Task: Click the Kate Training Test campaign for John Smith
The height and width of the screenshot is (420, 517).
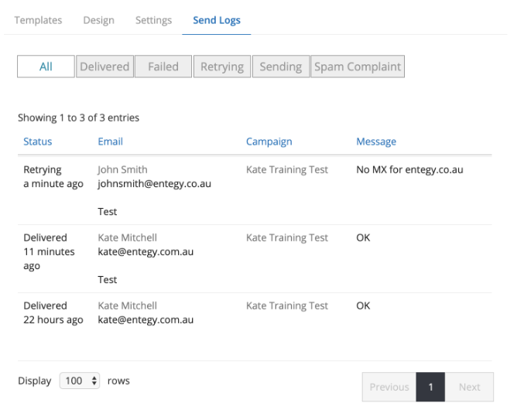Action: coord(287,169)
